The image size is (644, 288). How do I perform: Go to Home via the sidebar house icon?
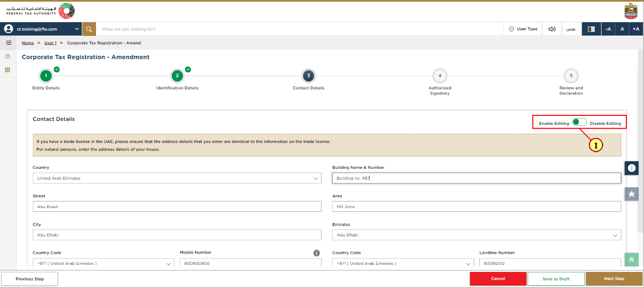(8, 56)
